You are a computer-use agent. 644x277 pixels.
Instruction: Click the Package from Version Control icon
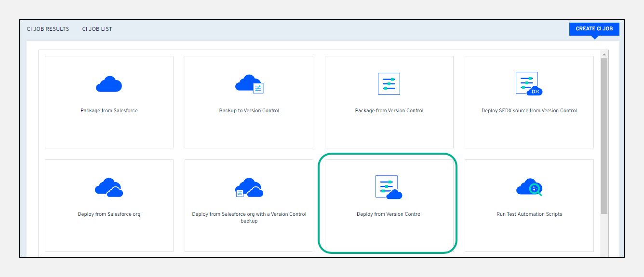[389, 84]
